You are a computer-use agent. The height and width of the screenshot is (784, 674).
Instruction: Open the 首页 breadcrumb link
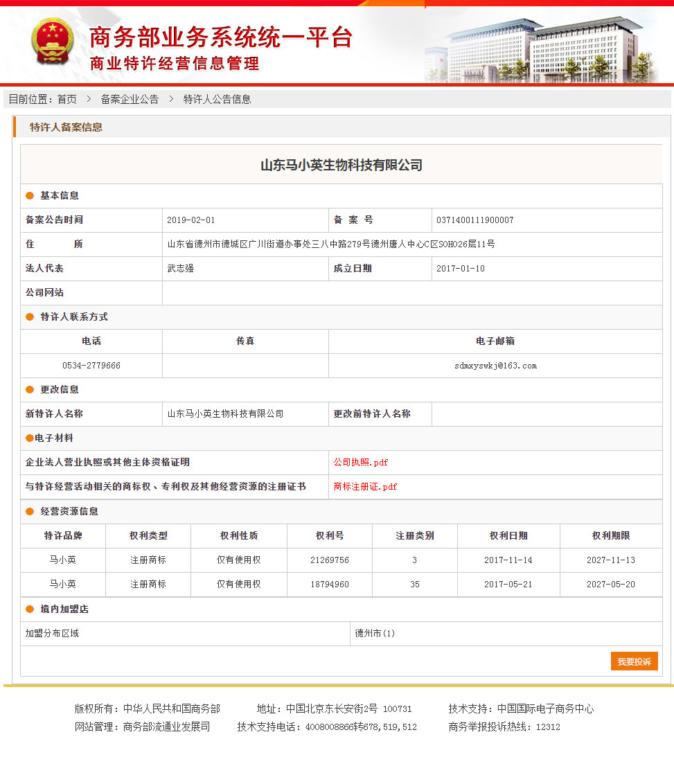[67, 100]
